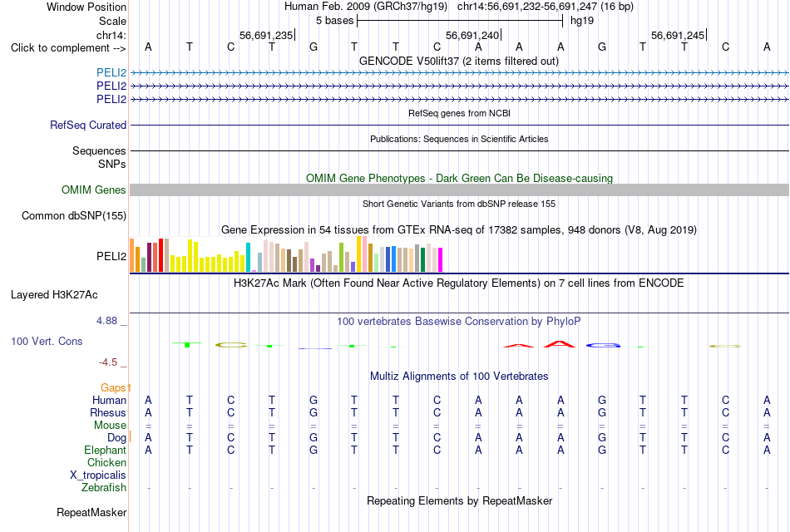Screen dimensions: 790x532
Task: Select the Window Position track label
Action: (x=86, y=7)
